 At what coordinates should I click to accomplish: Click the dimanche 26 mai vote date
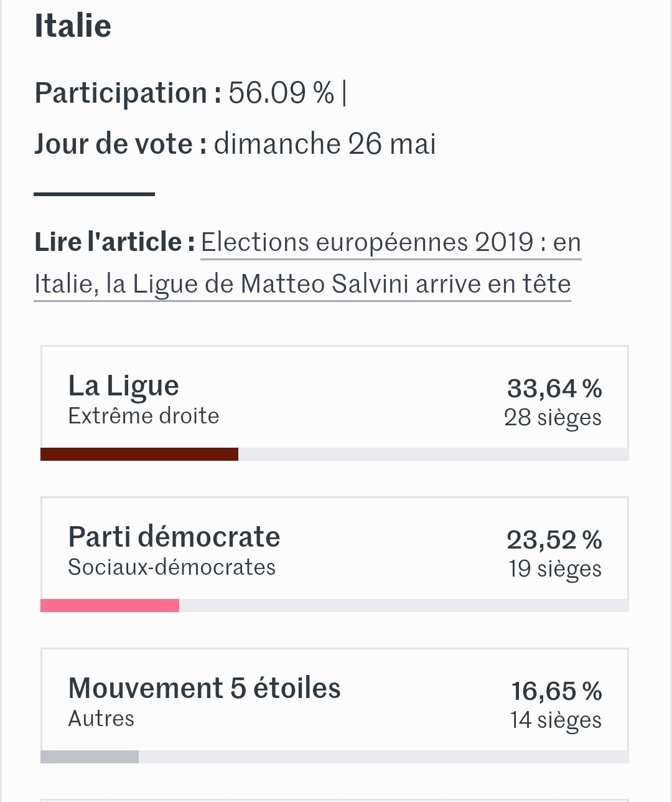(325, 144)
